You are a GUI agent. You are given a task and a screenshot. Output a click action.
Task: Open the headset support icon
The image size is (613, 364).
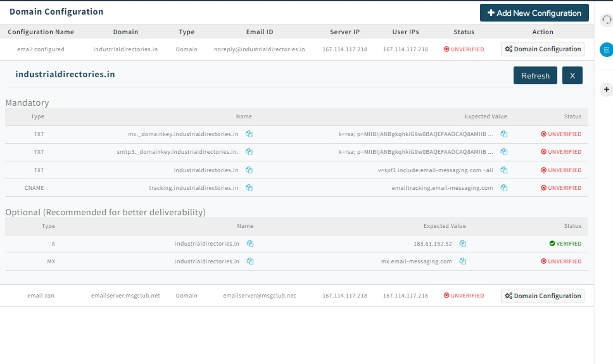tap(607, 20)
